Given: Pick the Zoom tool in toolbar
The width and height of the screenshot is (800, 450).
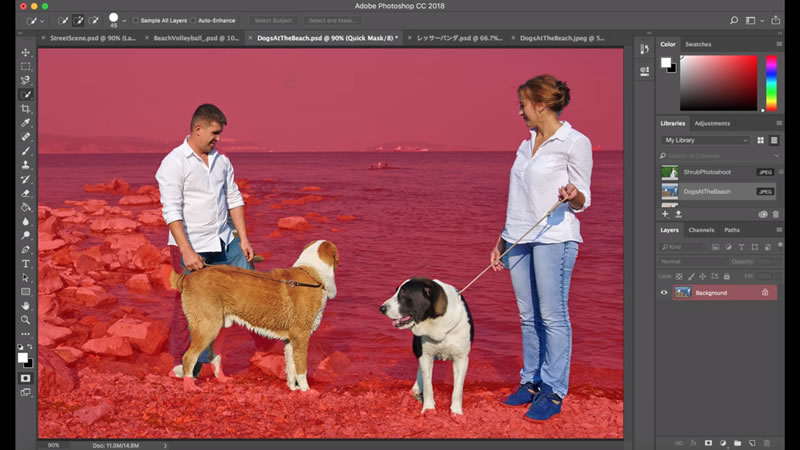Looking at the screenshot, I should [x=26, y=320].
